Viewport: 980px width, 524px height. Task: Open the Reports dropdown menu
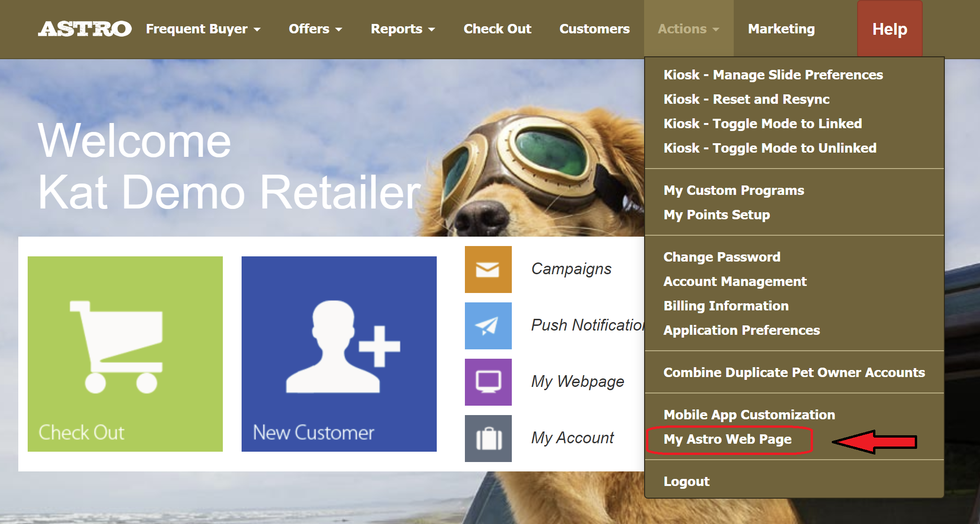tap(403, 29)
